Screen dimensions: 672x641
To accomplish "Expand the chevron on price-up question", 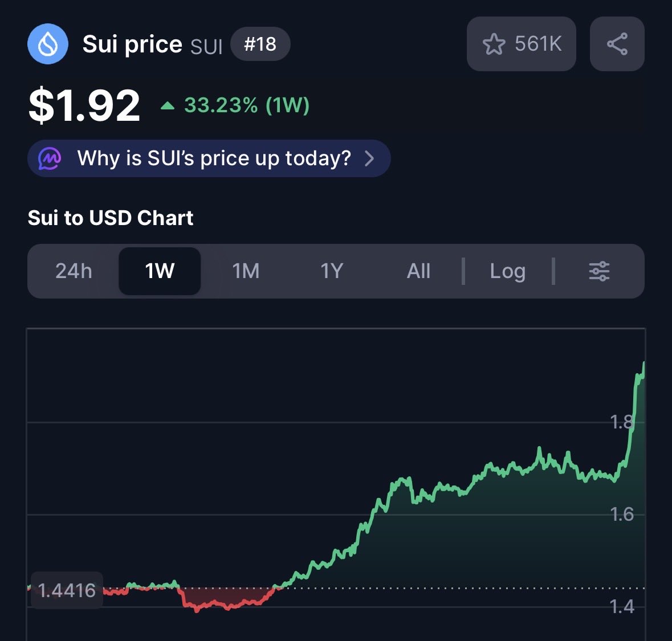I will [369, 158].
